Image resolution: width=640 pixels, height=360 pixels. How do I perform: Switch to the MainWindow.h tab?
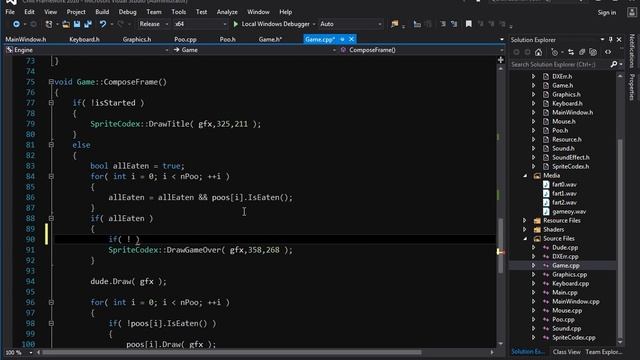26,40
